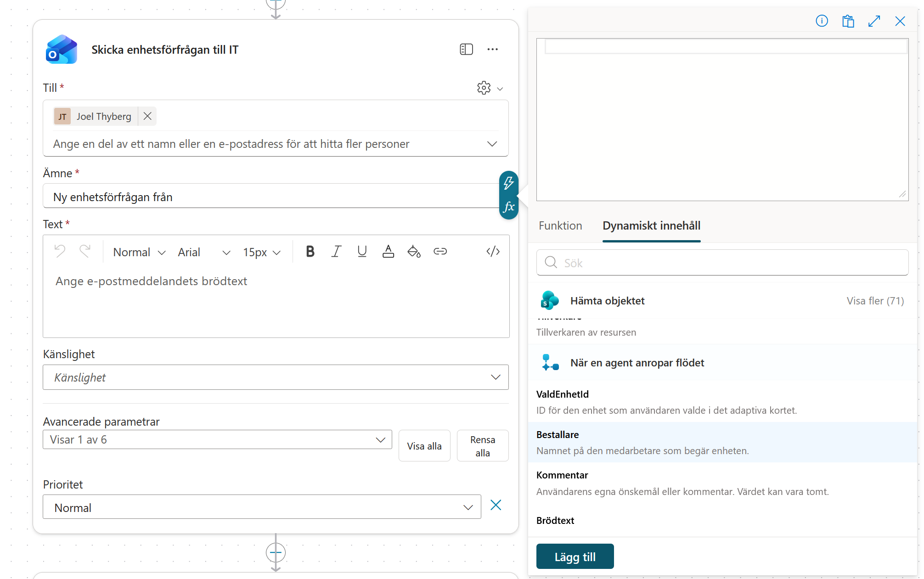
Task: Click the Sök search field
Action: pyautogui.click(x=722, y=263)
